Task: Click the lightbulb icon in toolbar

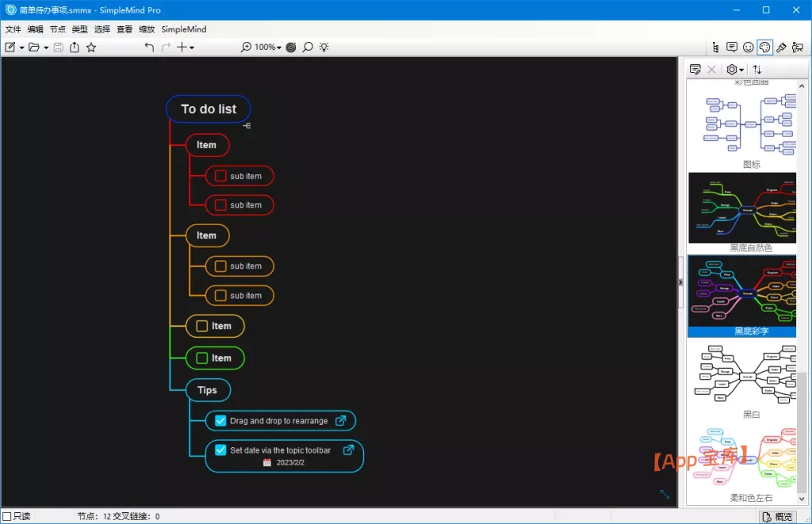Action: 324,48
